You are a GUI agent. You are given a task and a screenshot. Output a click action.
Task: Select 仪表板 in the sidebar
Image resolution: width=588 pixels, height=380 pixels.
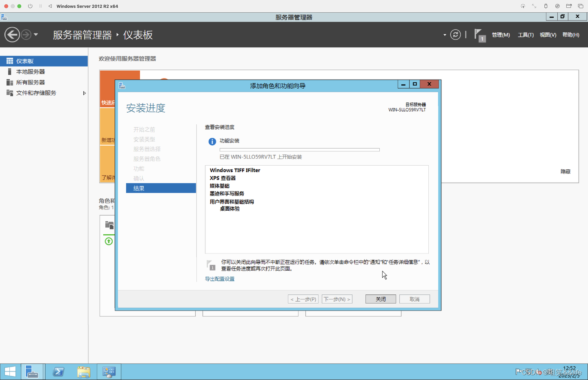pyautogui.click(x=44, y=61)
